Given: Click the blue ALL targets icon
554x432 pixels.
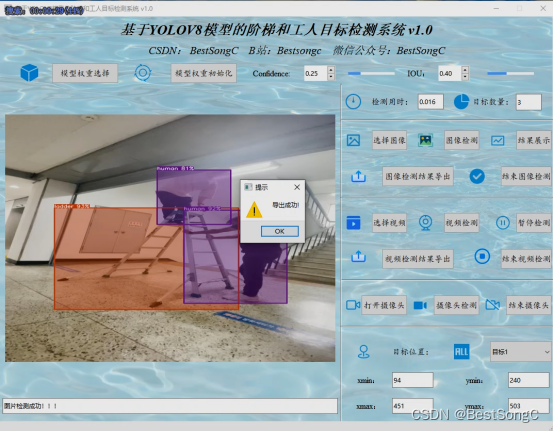Looking at the screenshot, I should pyautogui.click(x=461, y=352).
